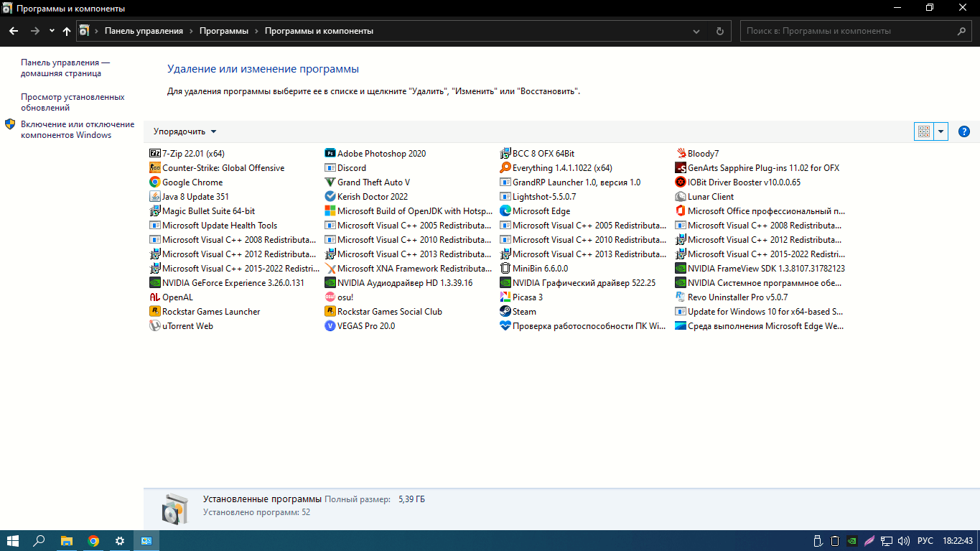
Task: Select NVIDIA Графический драйвер 522.25 entry
Action: 577,283
